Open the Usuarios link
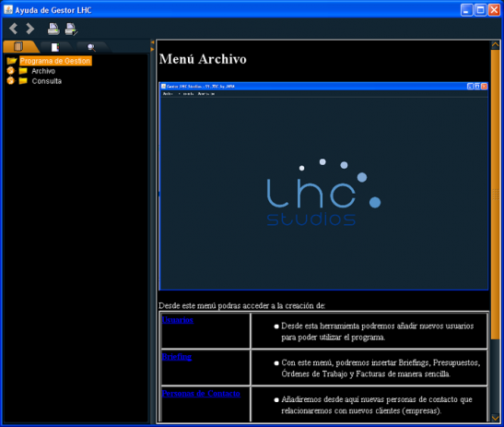 pos(178,320)
